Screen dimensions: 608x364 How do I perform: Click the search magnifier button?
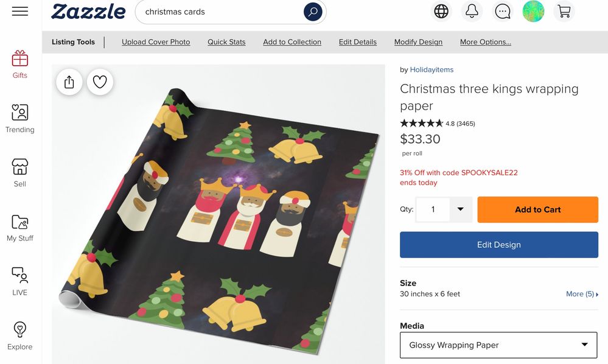point(313,12)
